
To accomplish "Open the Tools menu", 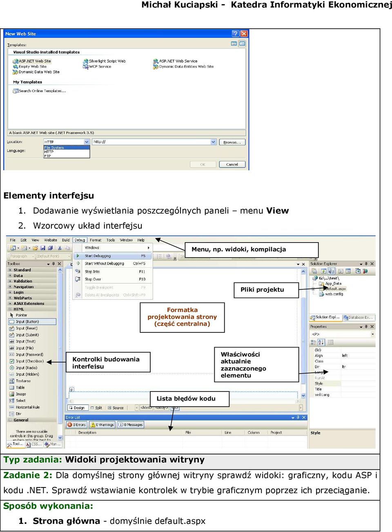I will pos(111,240).
